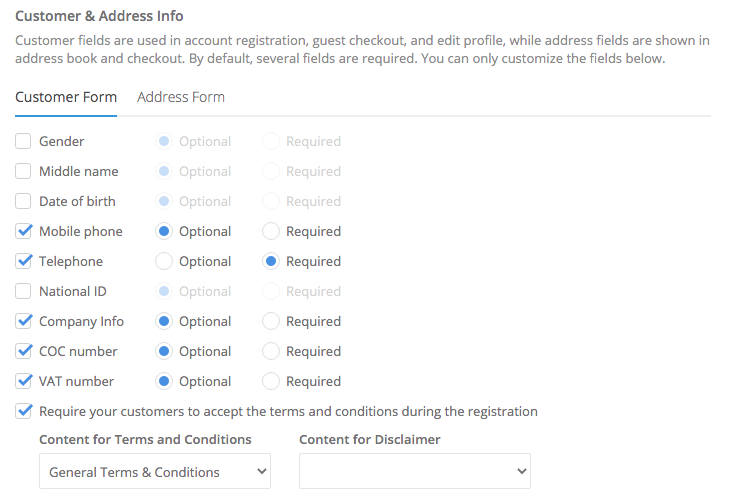Uncheck the COC number checkbox
This screenshot has height=499, width=730.
[24, 352]
